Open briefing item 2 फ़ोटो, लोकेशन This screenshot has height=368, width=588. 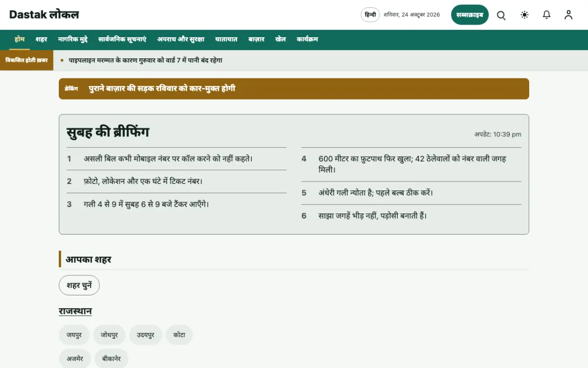pyautogui.click(x=143, y=182)
